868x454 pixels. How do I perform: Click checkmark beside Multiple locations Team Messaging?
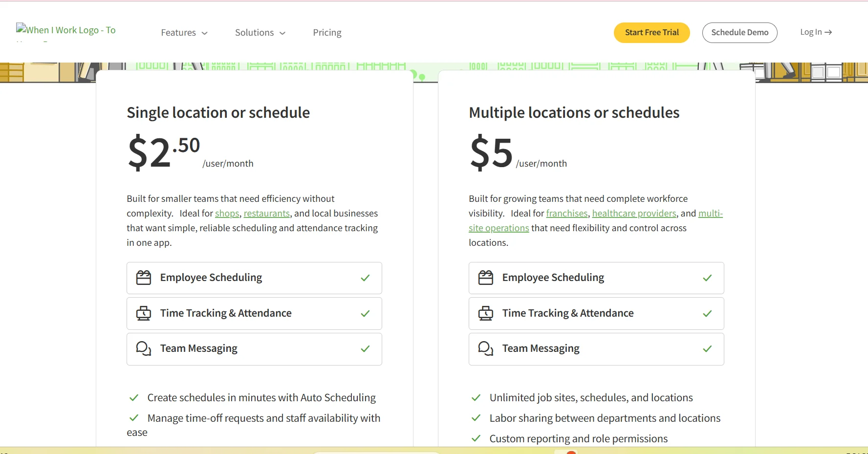tap(707, 349)
